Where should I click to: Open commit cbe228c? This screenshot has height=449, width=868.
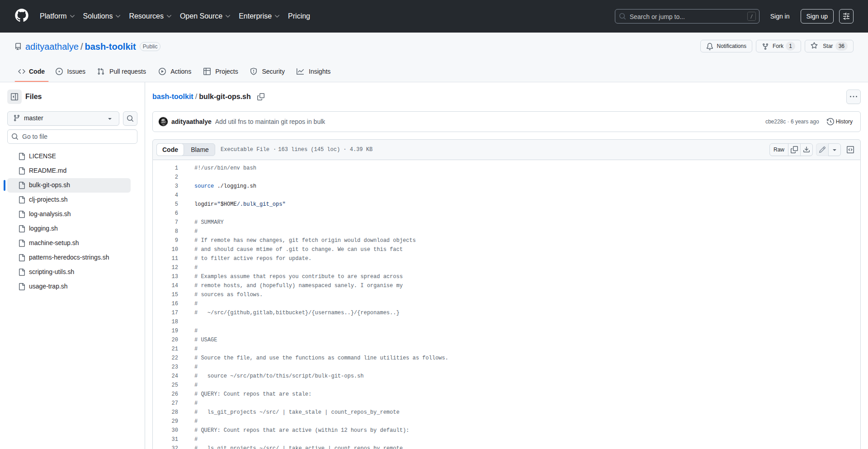[x=775, y=122]
